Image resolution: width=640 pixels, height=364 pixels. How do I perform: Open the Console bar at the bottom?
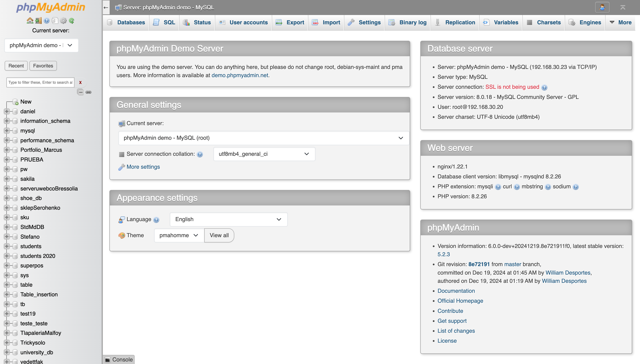coord(119,360)
